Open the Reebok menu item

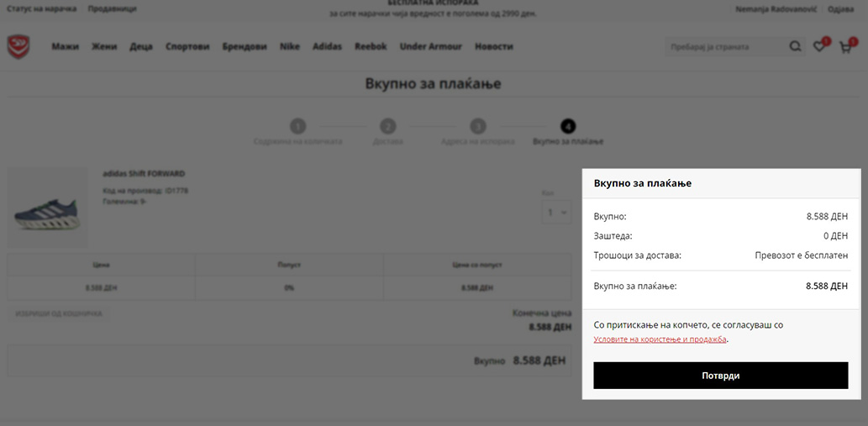[x=371, y=46]
